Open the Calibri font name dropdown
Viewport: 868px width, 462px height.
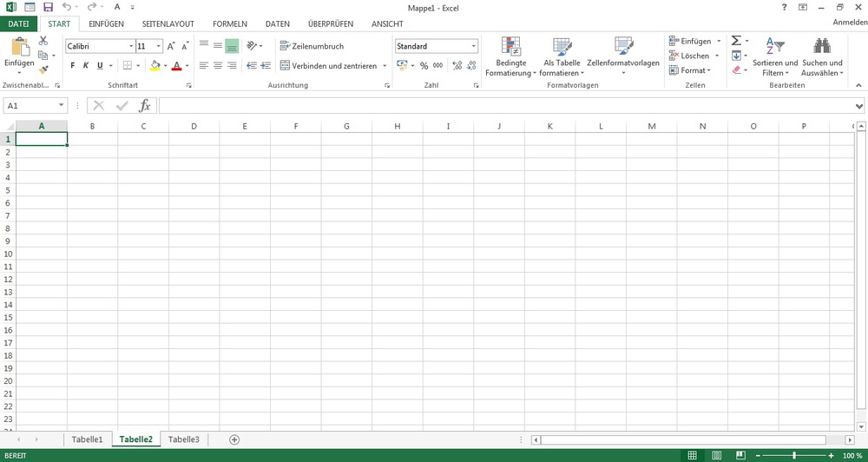(131, 46)
